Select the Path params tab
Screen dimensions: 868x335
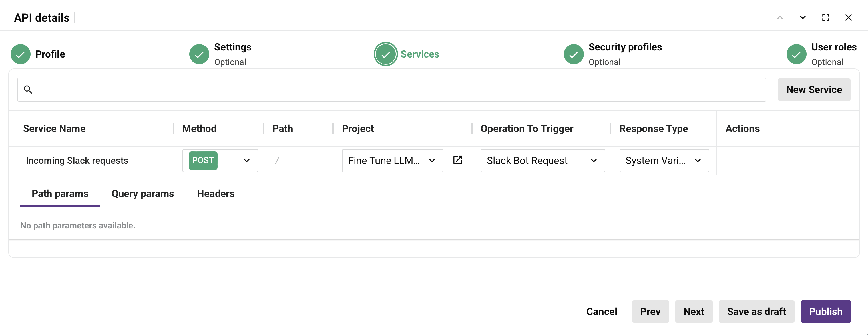click(x=60, y=193)
